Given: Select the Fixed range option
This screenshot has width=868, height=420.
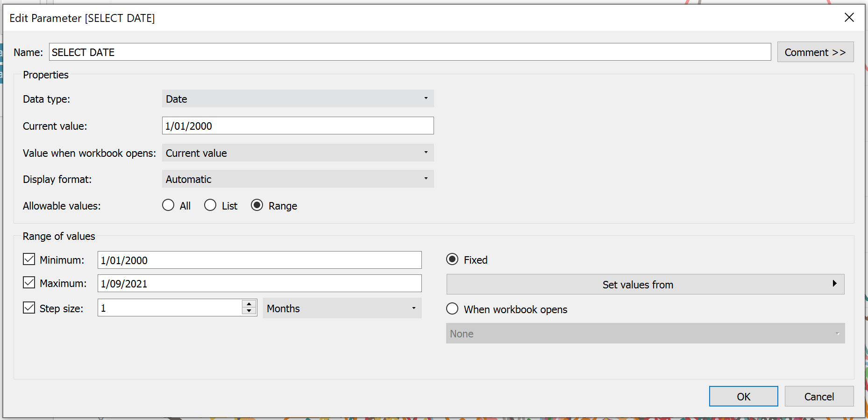Looking at the screenshot, I should click(x=452, y=259).
